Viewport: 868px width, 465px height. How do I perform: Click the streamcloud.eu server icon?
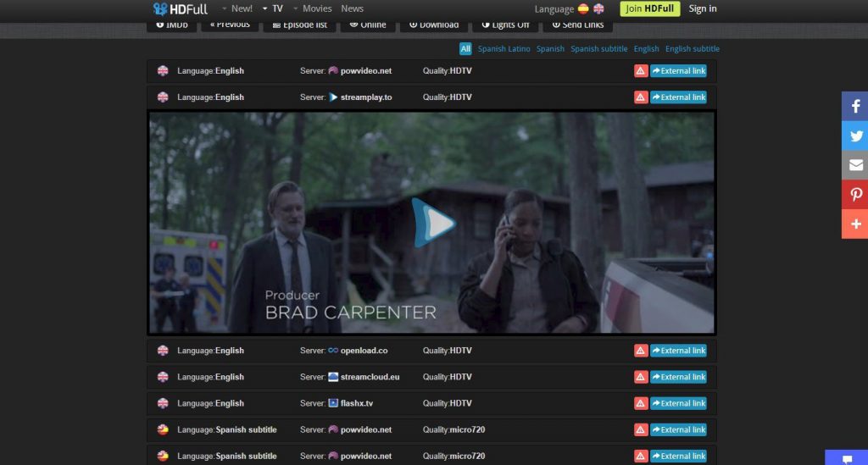coord(332,377)
